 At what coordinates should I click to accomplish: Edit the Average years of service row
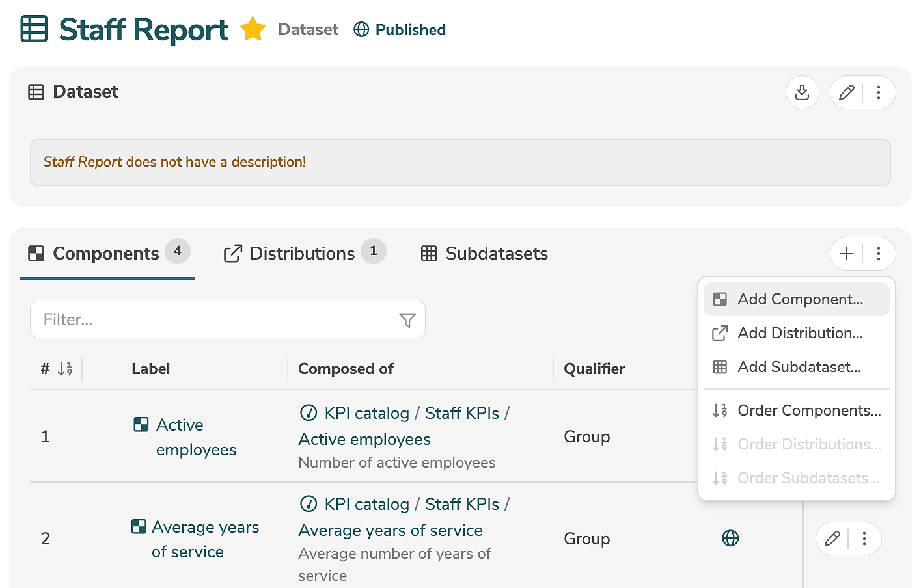point(832,539)
